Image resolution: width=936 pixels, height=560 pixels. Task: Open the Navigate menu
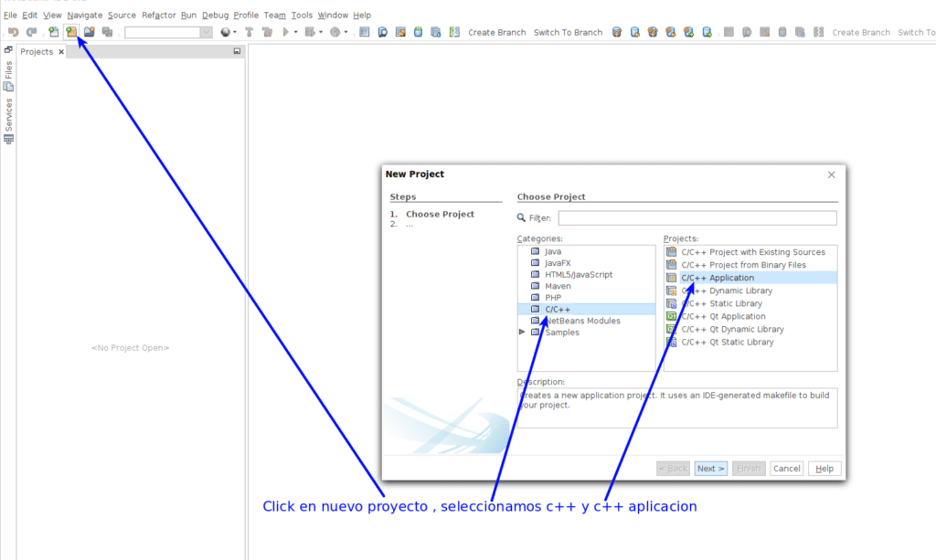coord(85,15)
